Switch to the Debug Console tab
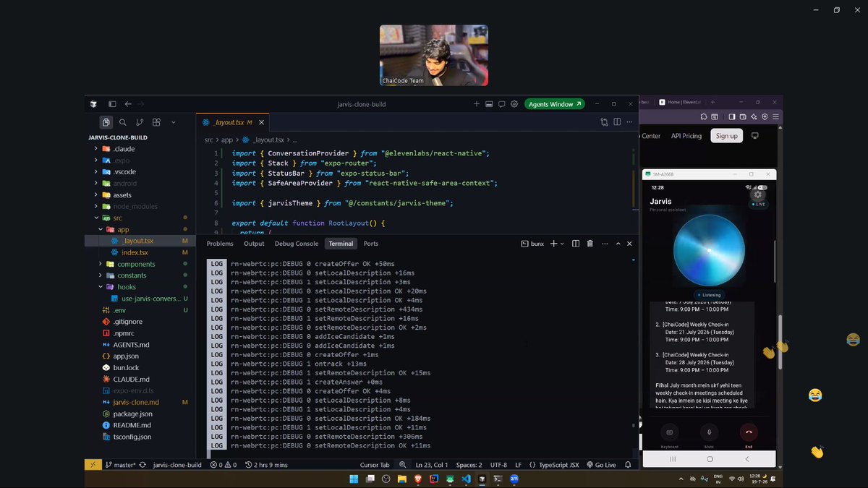This screenshot has width=868, height=488. (x=297, y=244)
